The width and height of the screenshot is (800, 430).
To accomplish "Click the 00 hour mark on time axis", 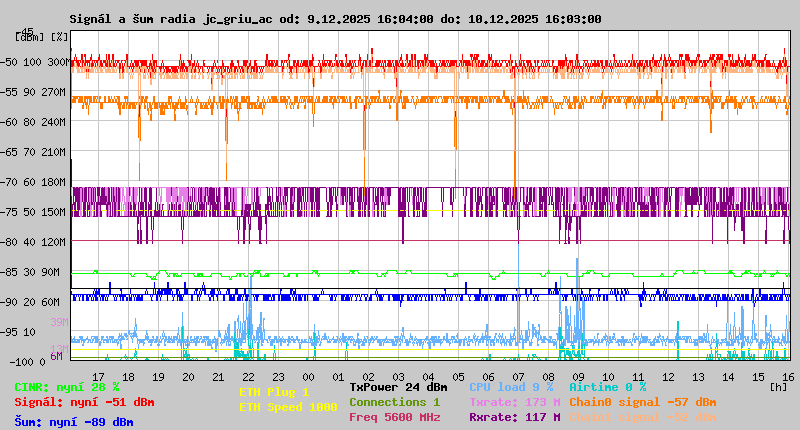I will point(310,376).
